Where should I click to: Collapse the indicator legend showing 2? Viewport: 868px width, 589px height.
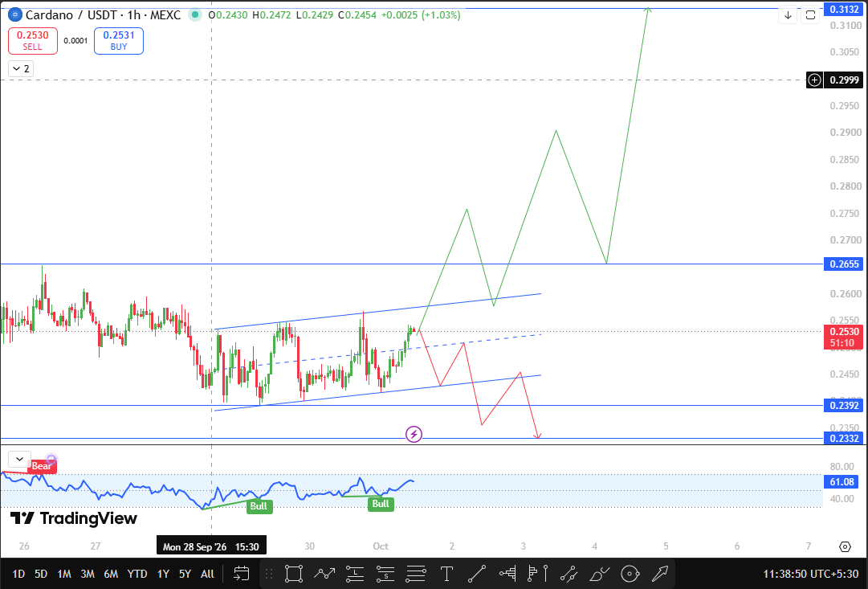coord(21,69)
